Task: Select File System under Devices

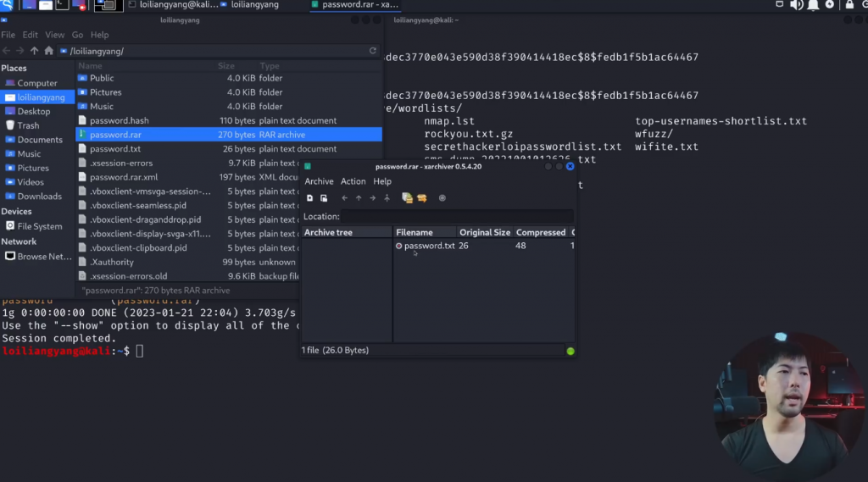Action: click(39, 226)
